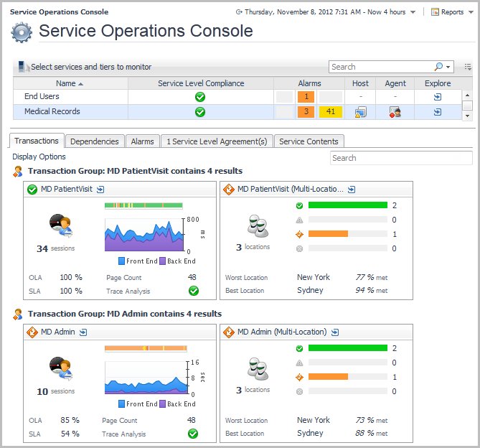The height and width of the screenshot is (448, 480).
Task: Click the 41 yellow alarms count
Action: (331, 112)
